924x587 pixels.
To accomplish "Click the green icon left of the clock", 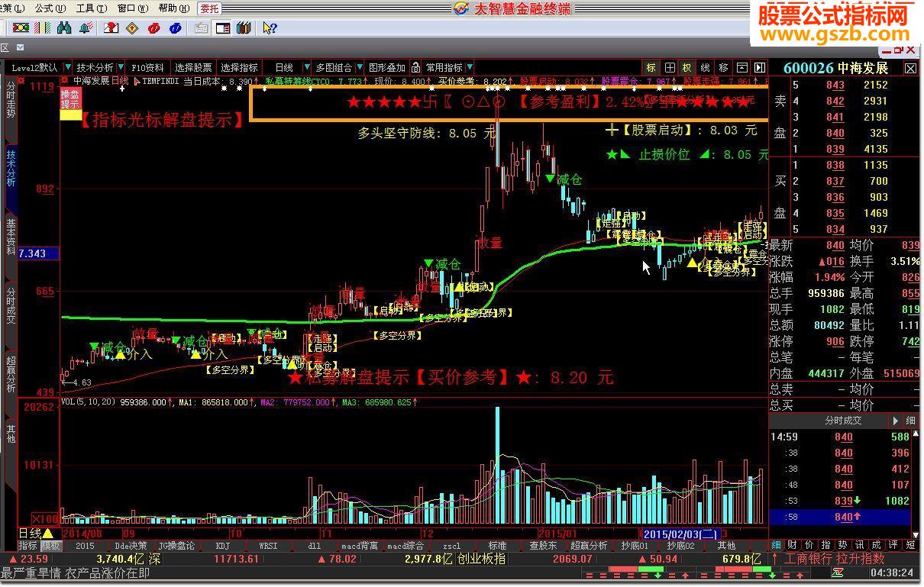I will coord(836,573).
